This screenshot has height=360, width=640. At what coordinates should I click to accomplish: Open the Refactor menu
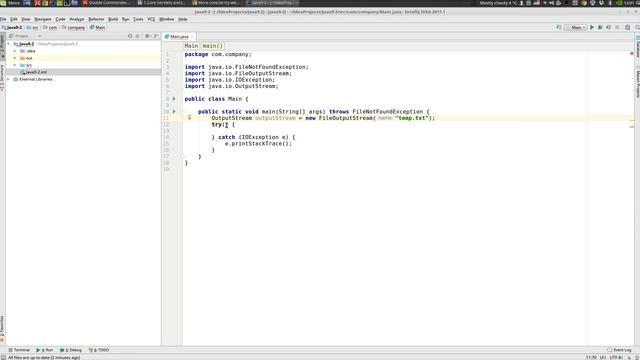pyautogui.click(x=96, y=19)
